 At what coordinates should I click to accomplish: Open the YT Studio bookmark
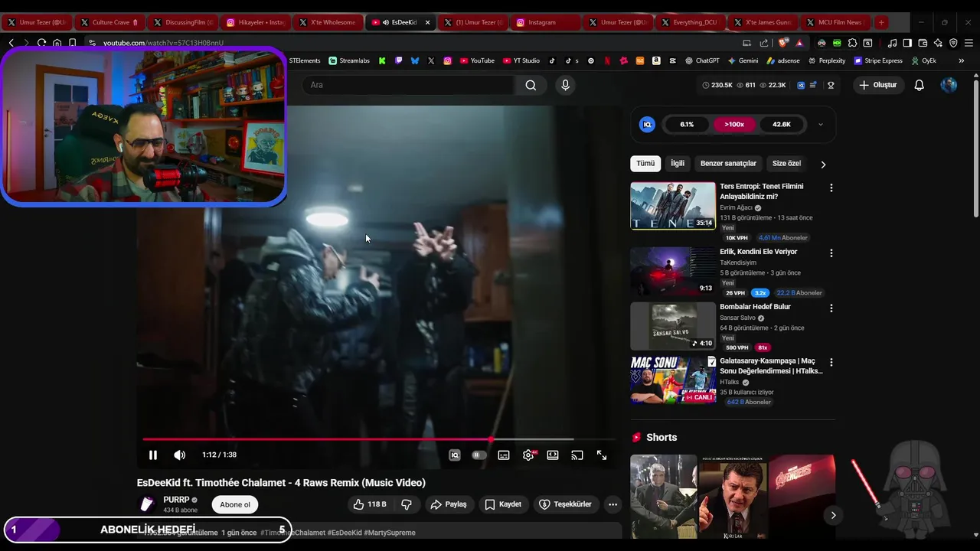click(x=521, y=60)
